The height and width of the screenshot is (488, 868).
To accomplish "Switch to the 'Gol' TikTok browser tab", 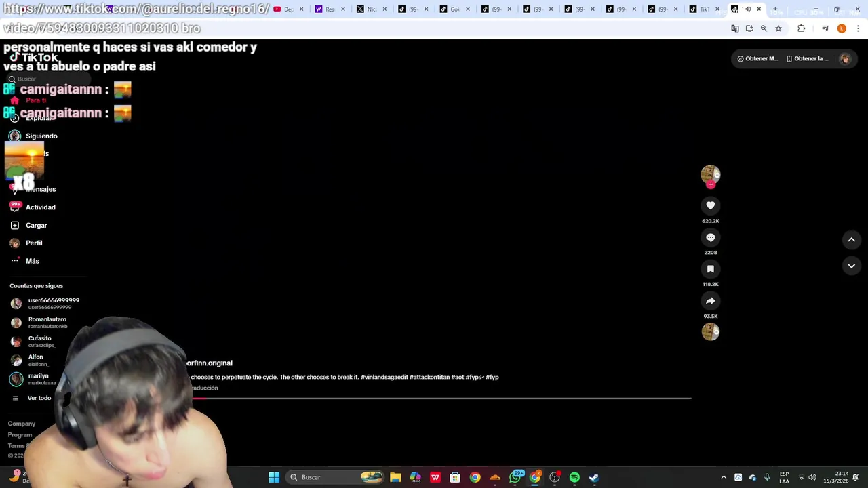I will 454,9.
